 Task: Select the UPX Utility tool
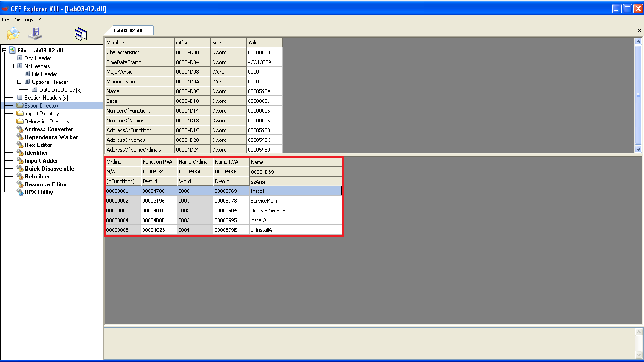click(x=38, y=192)
